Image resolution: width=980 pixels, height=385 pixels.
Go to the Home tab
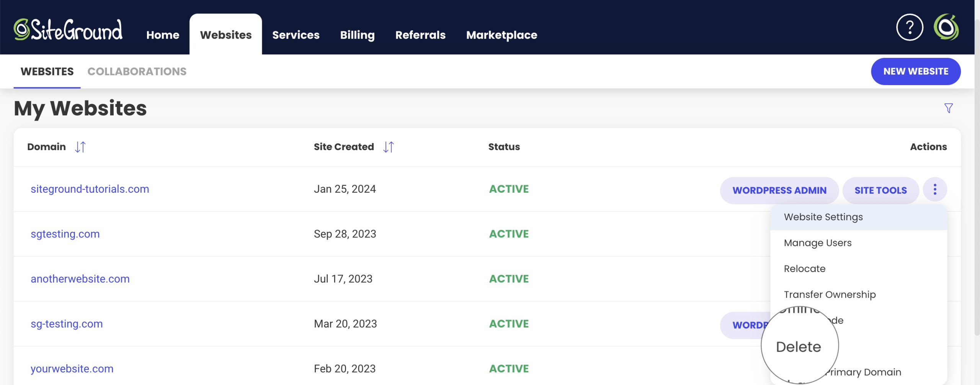point(163,35)
